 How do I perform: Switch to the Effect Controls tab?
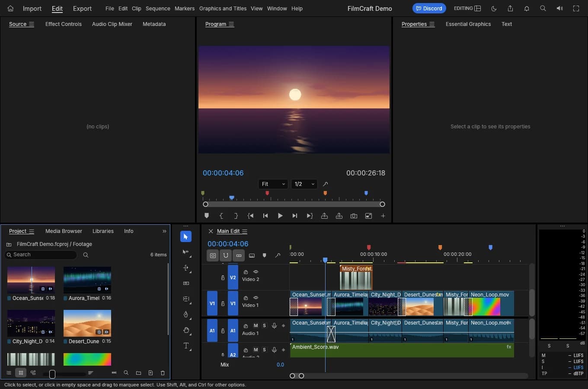pos(64,24)
